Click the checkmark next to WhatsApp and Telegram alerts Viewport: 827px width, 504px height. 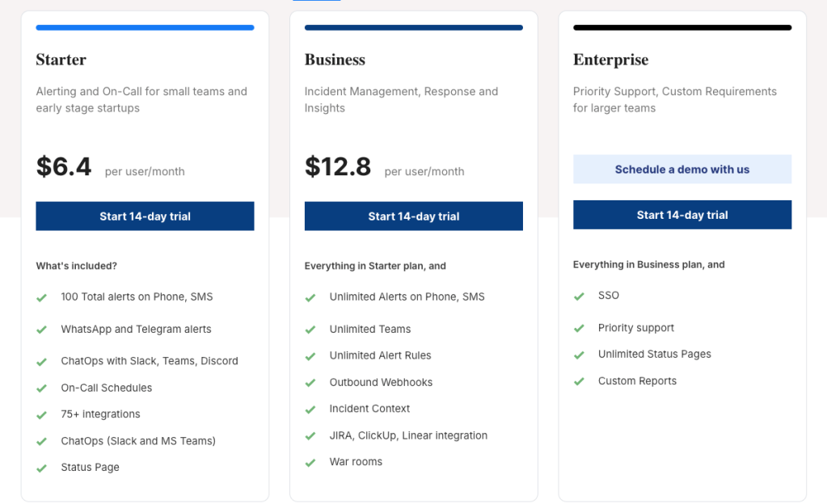[x=42, y=330]
